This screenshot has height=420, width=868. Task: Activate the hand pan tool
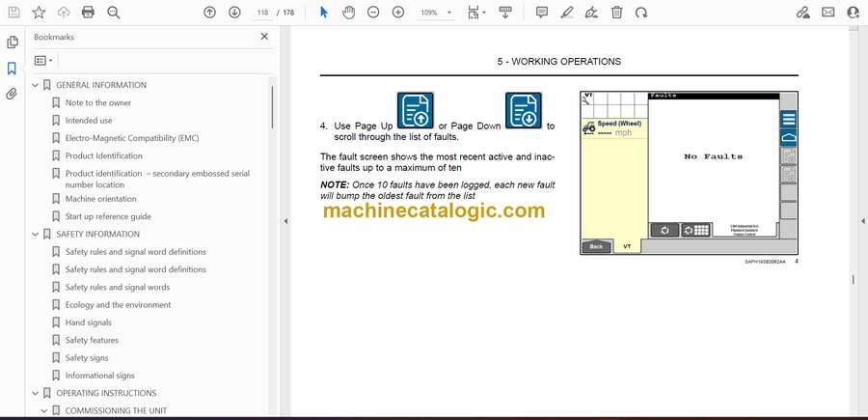(x=348, y=13)
